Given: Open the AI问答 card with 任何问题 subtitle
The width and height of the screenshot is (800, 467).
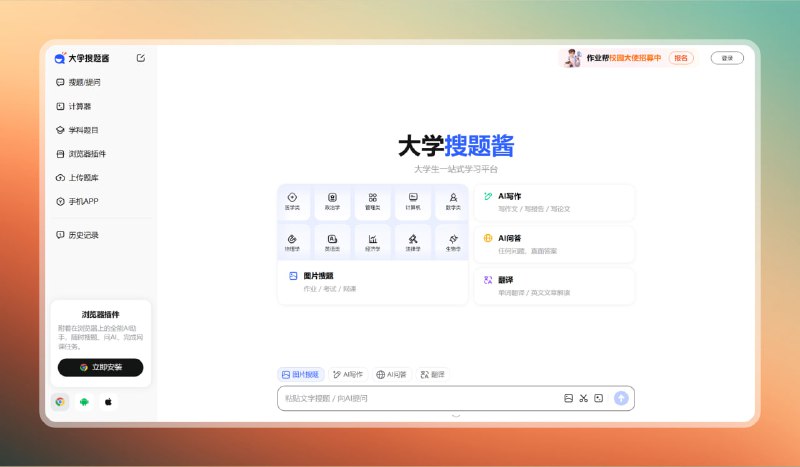Looking at the screenshot, I should click(x=555, y=244).
